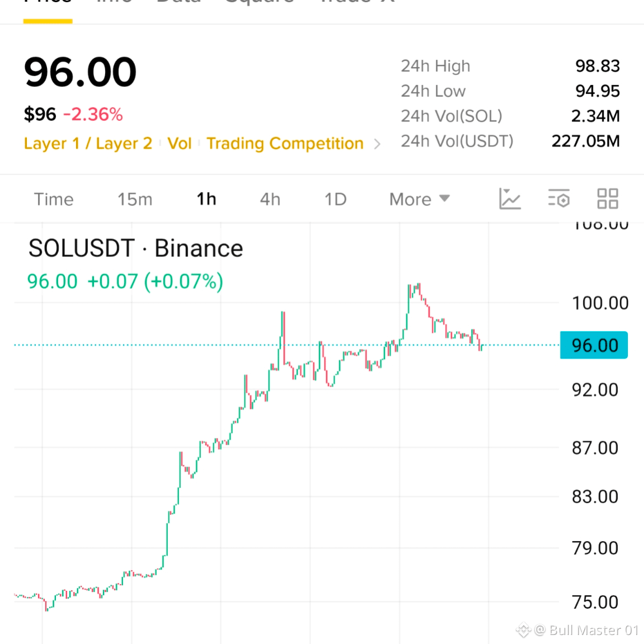Click the 24h Vol(USDT) value 227.05M
This screenshot has width=644, height=644.
click(x=586, y=142)
